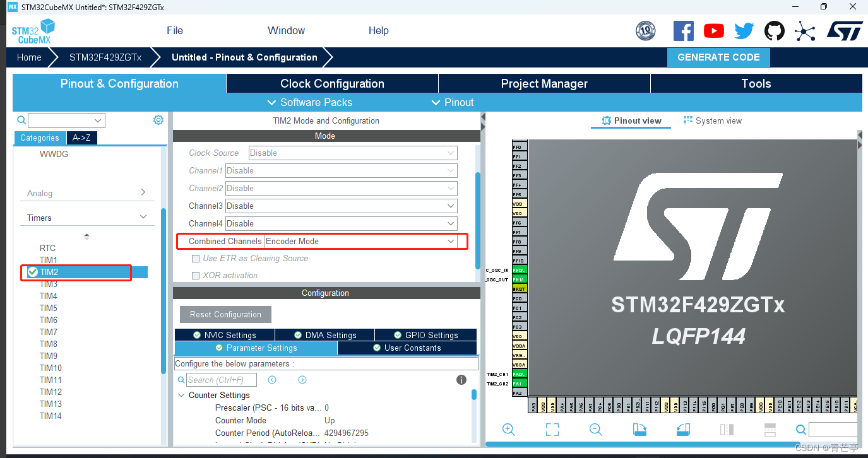868x458 pixels.
Task: Click the parameter search magnifier icon
Action: click(x=181, y=380)
